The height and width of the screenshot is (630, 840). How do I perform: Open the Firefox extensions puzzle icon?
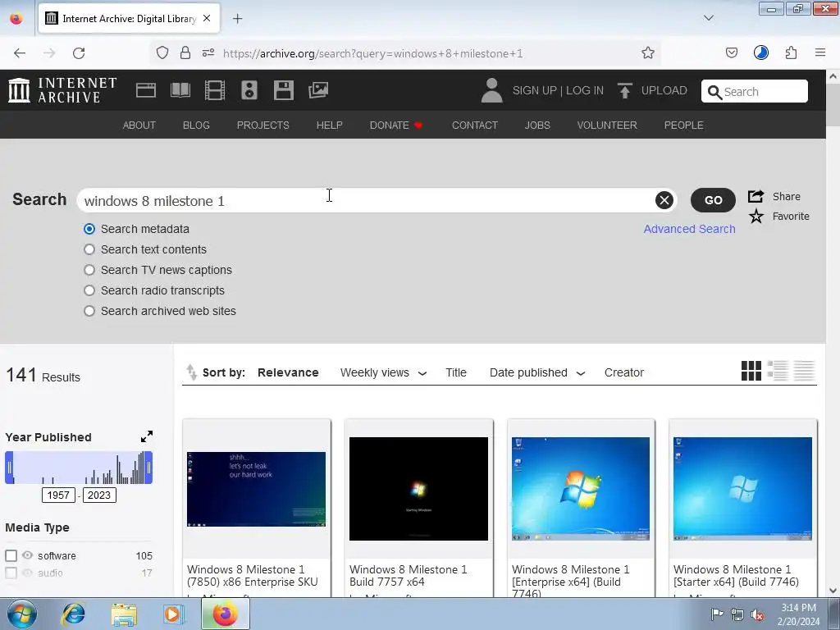coord(791,52)
